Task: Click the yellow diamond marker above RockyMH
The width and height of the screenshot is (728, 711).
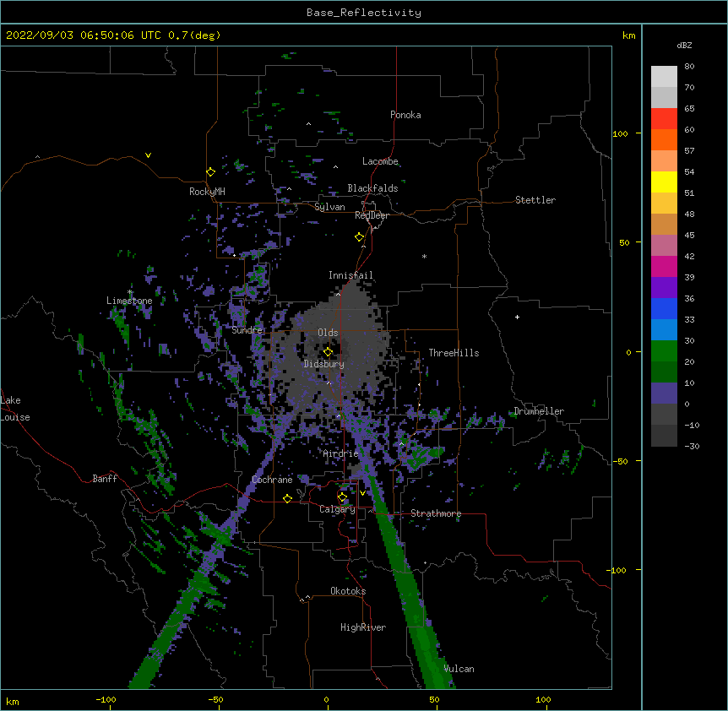Action: [210, 172]
